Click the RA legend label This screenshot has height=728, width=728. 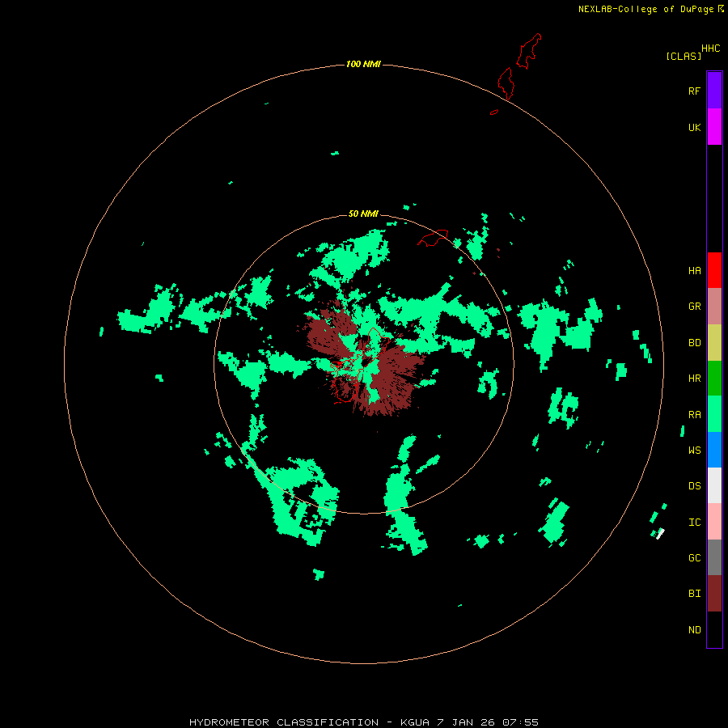click(x=694, y=415)
